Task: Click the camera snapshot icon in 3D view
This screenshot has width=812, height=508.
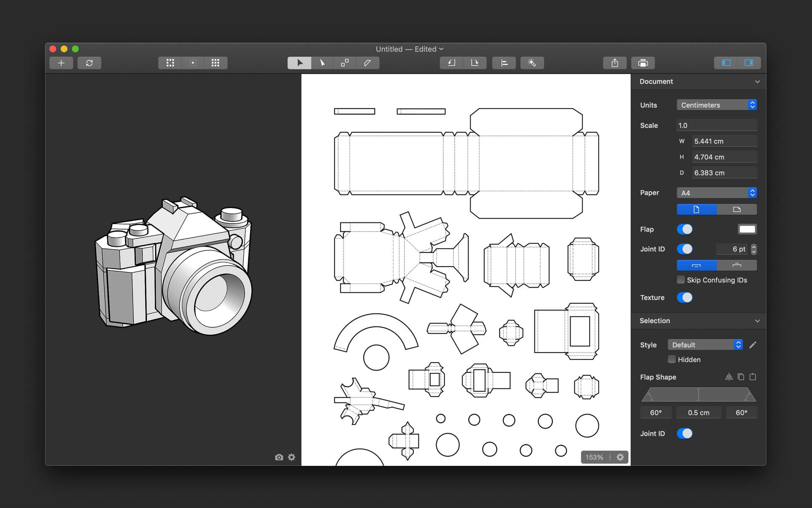Action: [279, 457]
